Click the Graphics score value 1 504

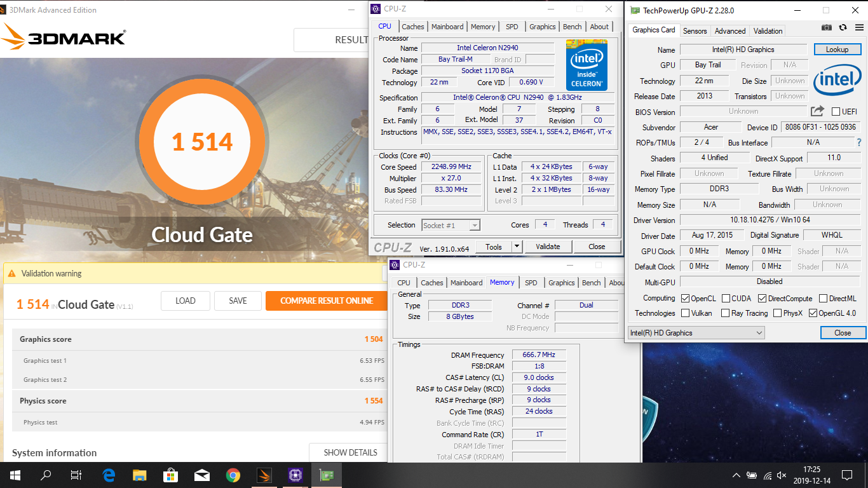click(374, 339)
